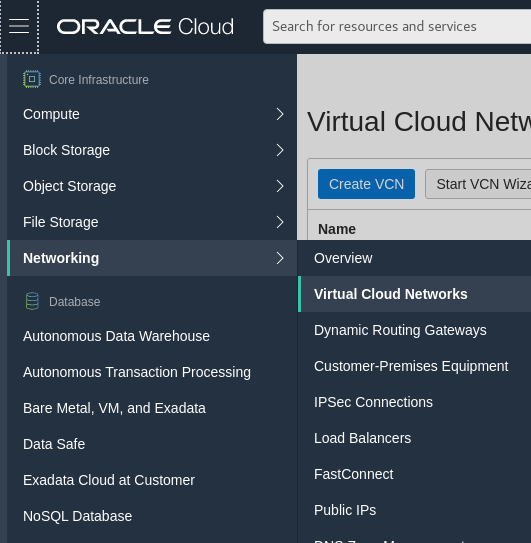The image size is (531, 543).
Task: Click the Name column header
Action: [337, 229]
